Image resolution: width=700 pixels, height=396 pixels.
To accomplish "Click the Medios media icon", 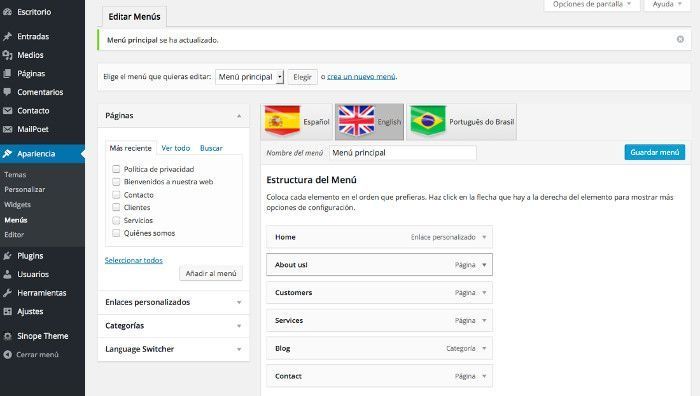I will point(7,55).
